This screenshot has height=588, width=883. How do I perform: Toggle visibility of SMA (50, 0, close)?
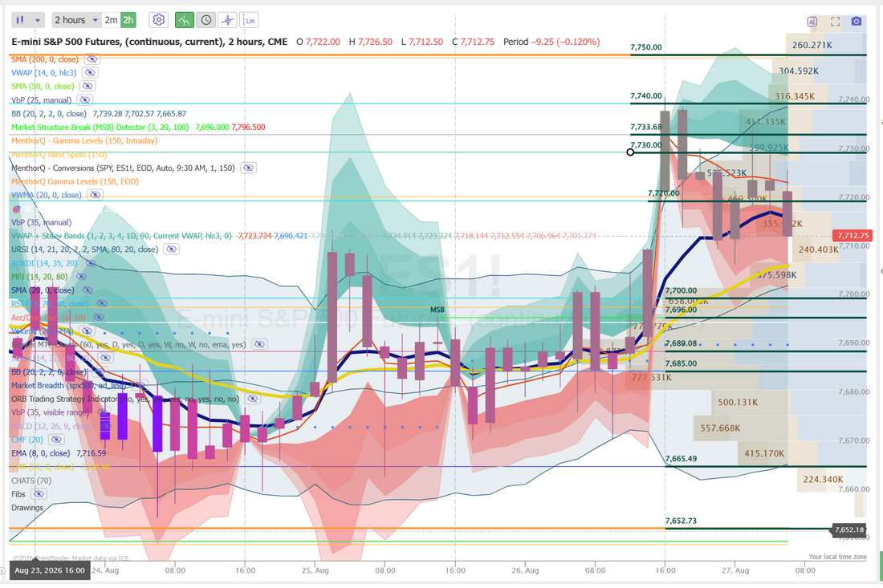tap(87, 86)
